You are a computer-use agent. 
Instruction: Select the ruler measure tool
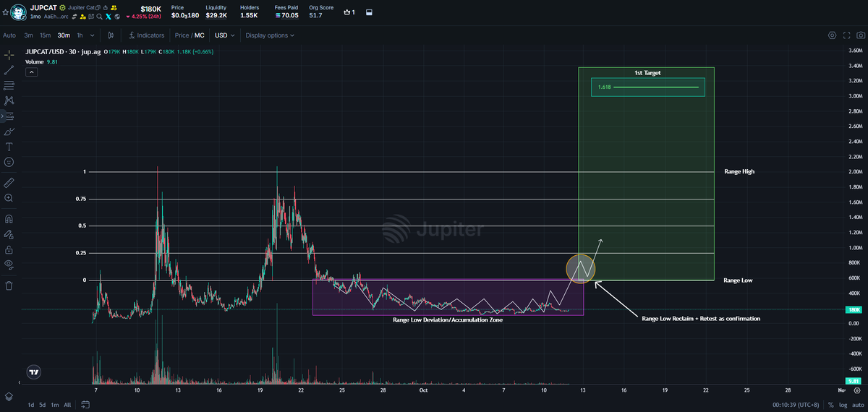(x=9, y=182)
